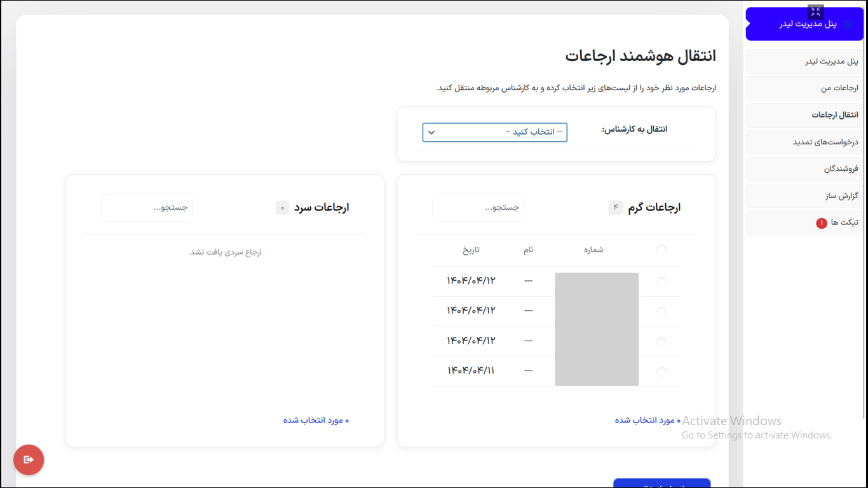The width and height of the screenshot is (868, 488).
Task: Click the count badge next to ارجاعات سرد
Action: pyautogui.click(x=282, y=208)
